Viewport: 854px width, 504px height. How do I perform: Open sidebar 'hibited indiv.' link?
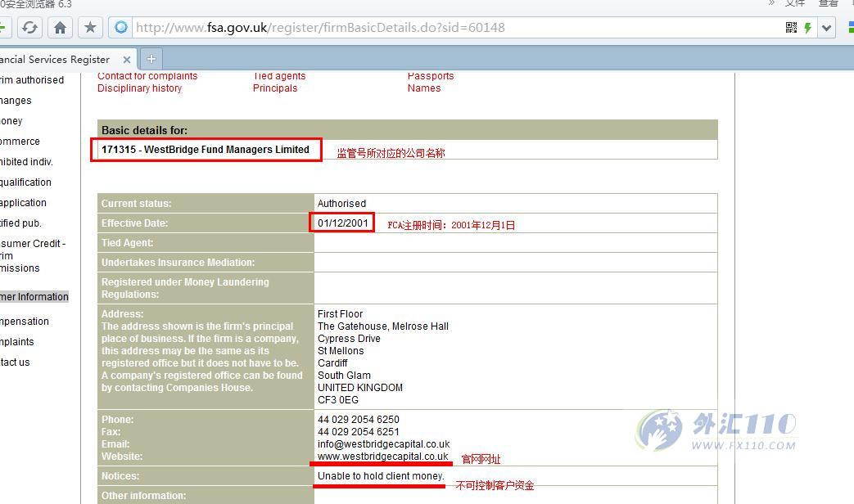[26, 162]
